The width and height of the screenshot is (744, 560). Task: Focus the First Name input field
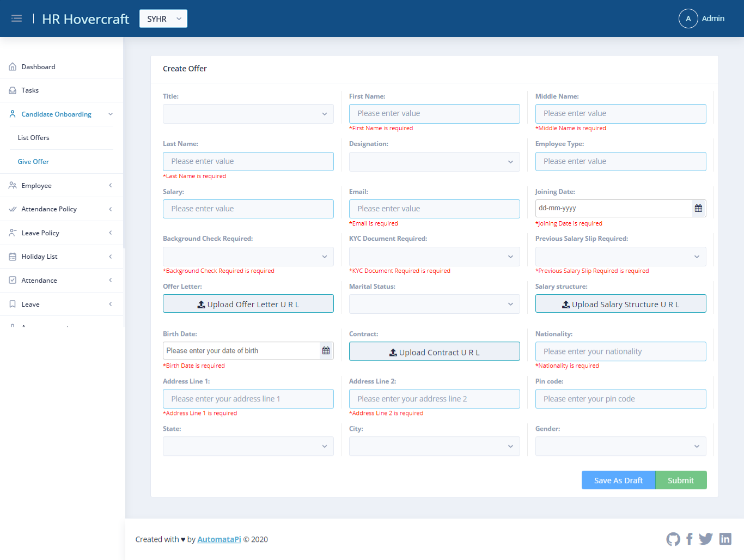[x=435, y=114]
